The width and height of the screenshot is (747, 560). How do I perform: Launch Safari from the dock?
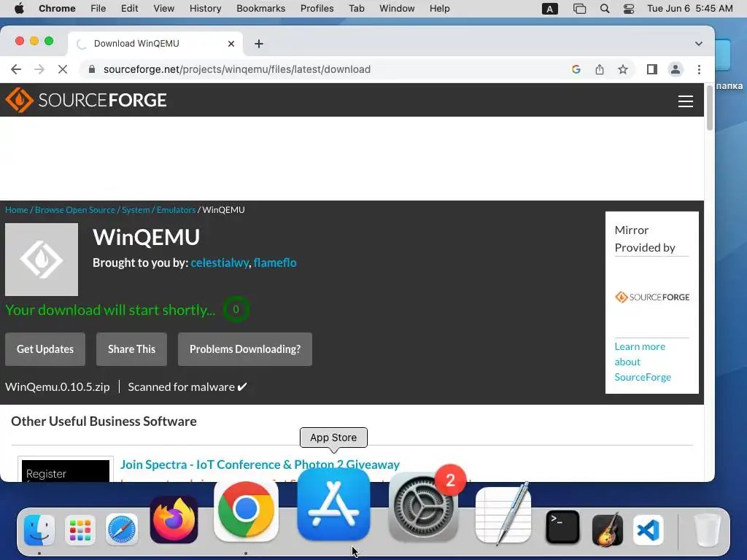pos(122,529)
